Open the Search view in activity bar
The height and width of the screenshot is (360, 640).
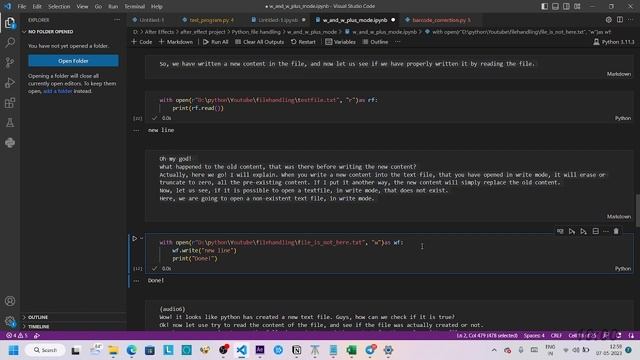10,42
